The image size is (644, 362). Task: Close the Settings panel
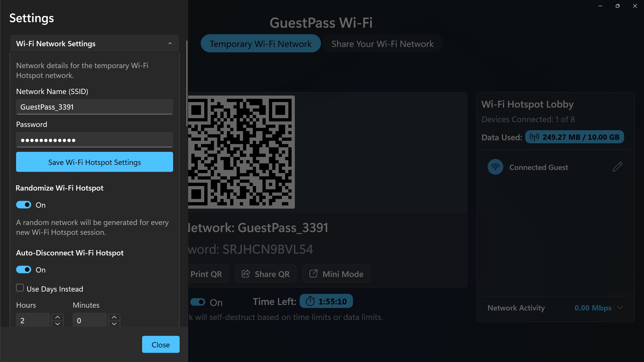(161, 344)
